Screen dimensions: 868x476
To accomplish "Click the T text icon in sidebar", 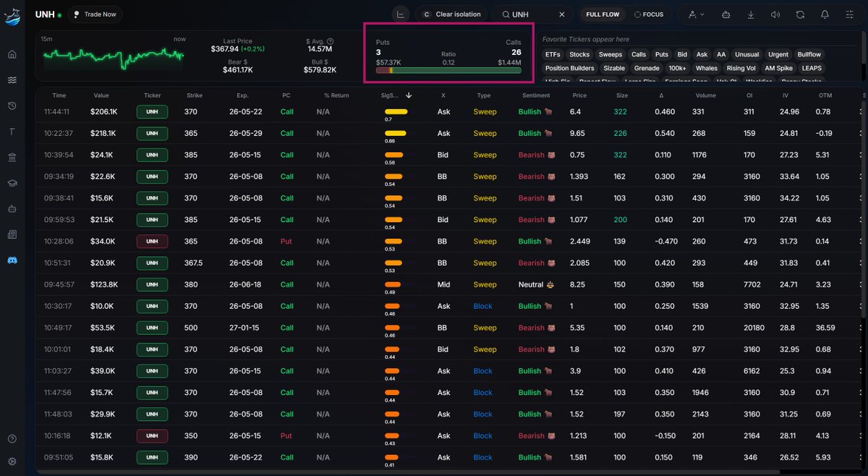I will click(12, 132).
